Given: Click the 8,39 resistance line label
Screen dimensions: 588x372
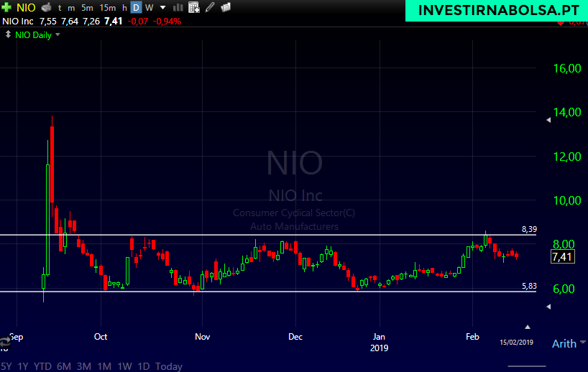Looking at the screenshot, I should (x=529, y=229).
